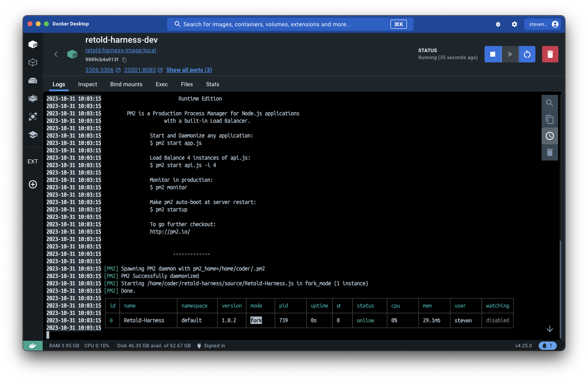Jump to bottom of logs arrow
588x381 pixels.
[550, 329]
